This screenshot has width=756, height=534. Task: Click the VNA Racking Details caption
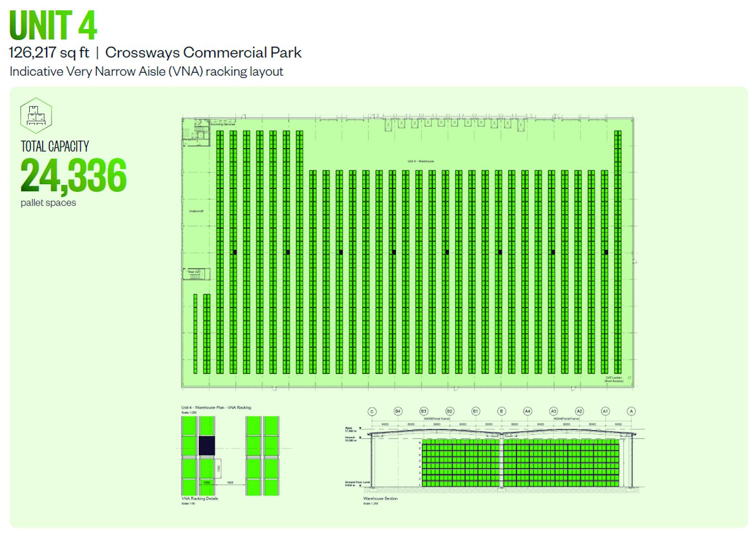coord(200,499)
